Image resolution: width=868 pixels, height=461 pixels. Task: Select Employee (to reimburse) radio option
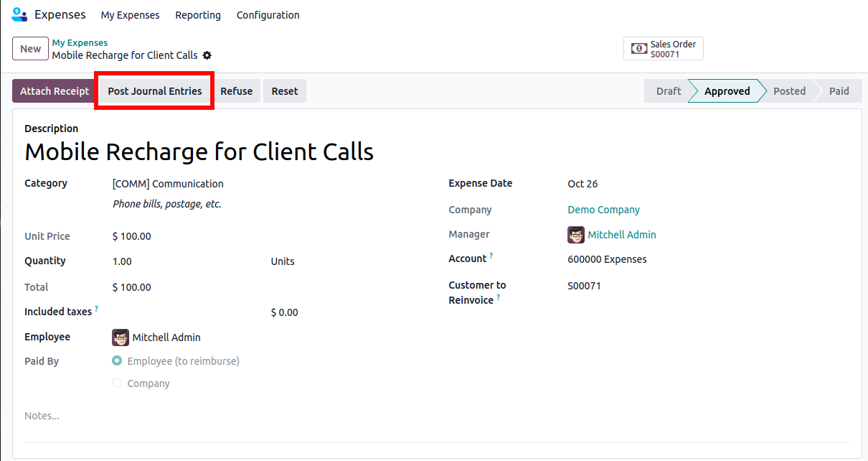point(117,361)
